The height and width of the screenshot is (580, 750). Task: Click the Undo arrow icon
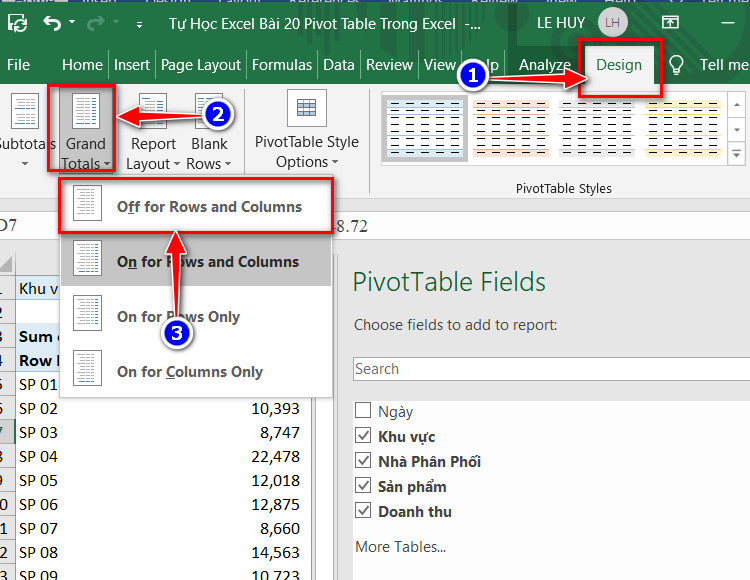tap(52, 23)
